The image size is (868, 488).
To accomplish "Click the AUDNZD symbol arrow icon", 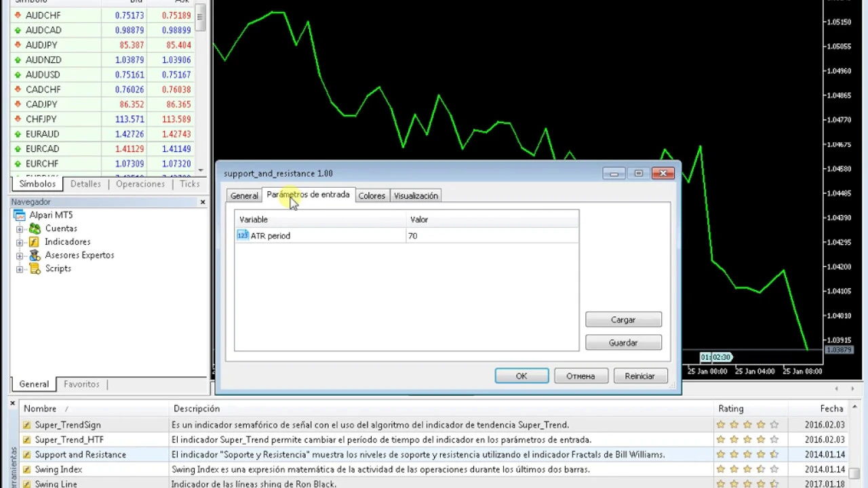I will pyautogui.click(x=18, y=60).
